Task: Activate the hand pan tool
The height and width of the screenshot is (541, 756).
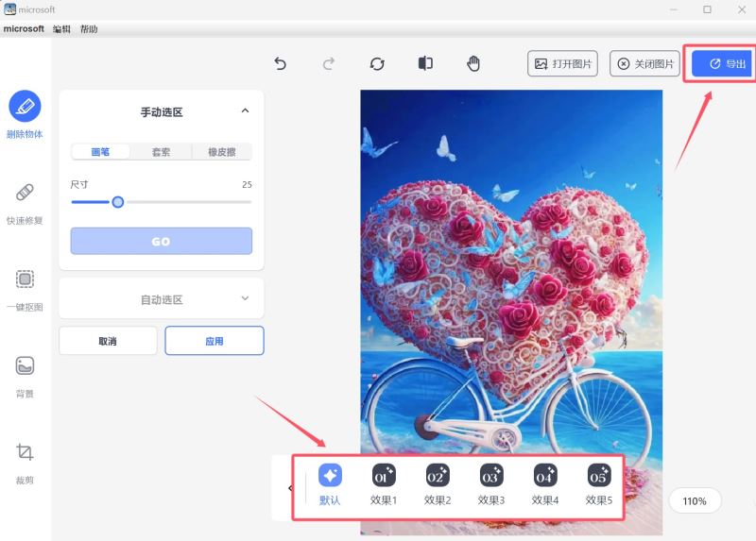Action: coord(473,63)
